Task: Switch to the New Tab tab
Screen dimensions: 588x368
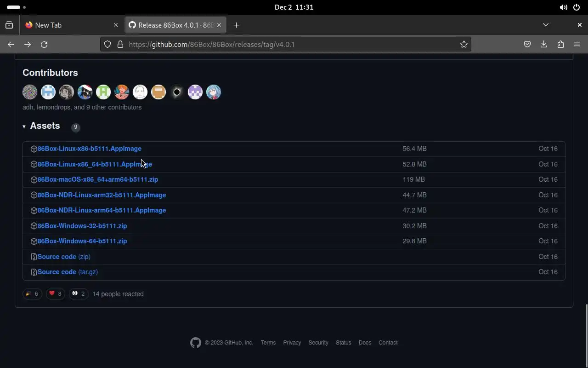Action: [72, 25]
